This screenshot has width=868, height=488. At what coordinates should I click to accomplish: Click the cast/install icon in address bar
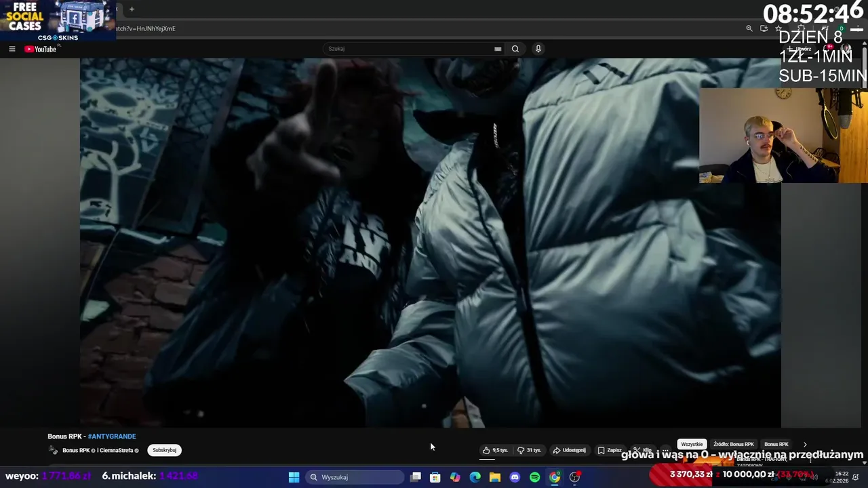click(764, 28)
